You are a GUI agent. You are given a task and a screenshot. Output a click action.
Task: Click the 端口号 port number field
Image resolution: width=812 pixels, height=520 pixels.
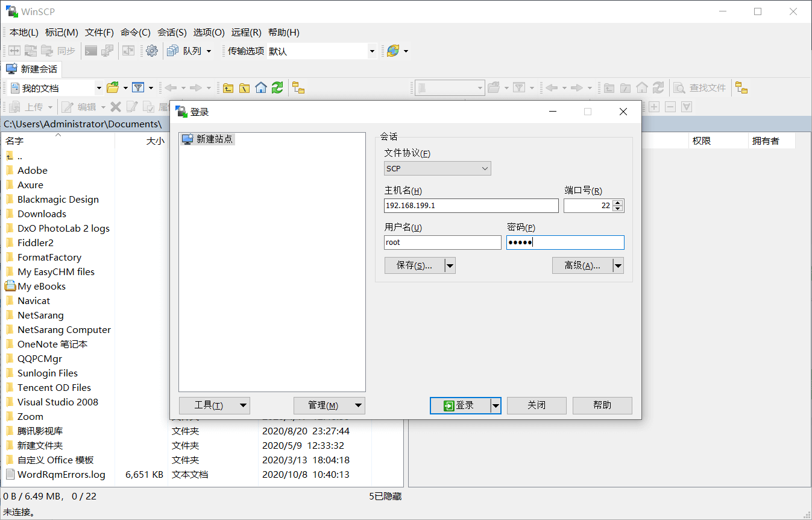(588, 206)
